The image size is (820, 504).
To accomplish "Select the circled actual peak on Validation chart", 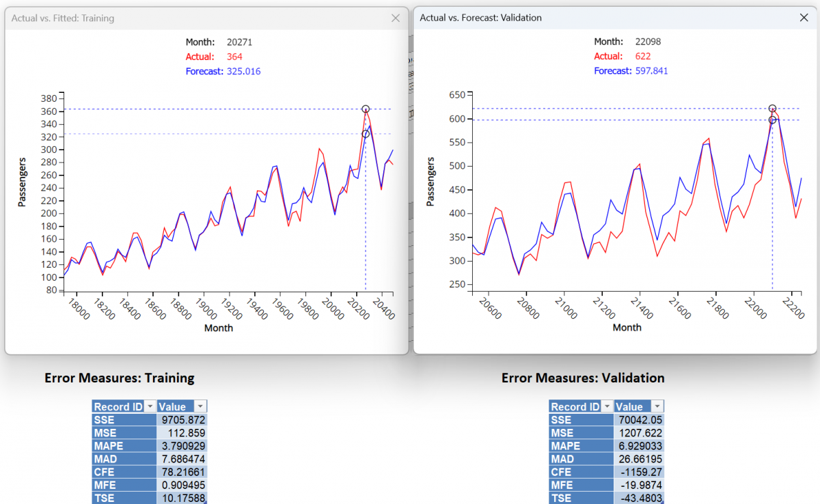I will pos(773,108).
